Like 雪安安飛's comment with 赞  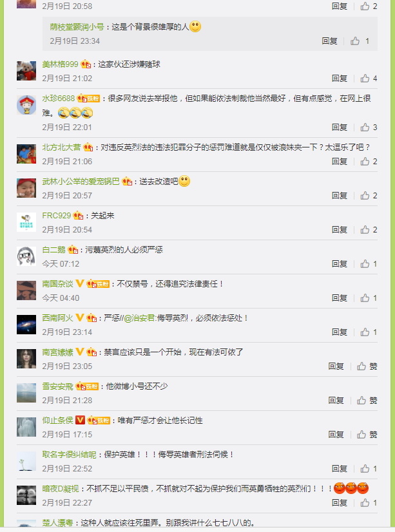(367, 401)
